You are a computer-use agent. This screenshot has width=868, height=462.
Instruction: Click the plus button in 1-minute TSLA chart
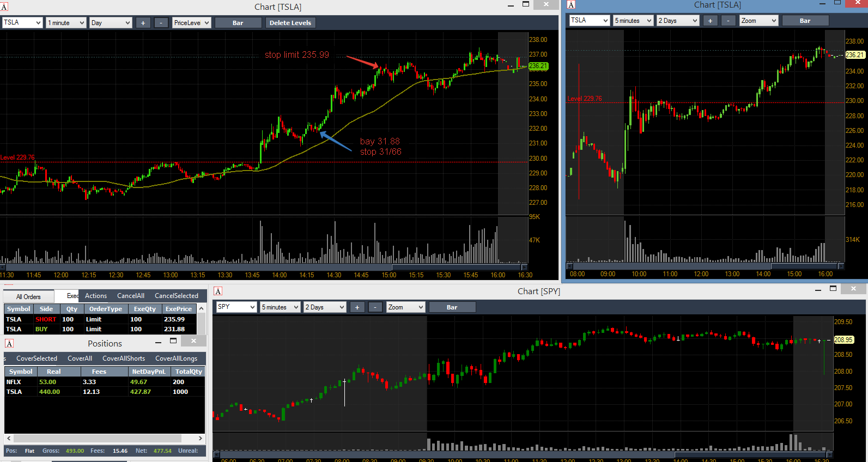143,23
